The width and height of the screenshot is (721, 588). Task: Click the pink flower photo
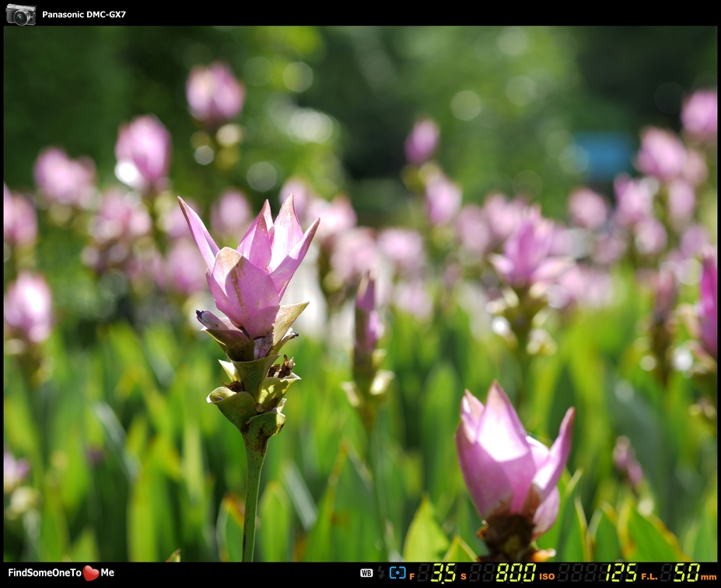click(x=360, y=294)
